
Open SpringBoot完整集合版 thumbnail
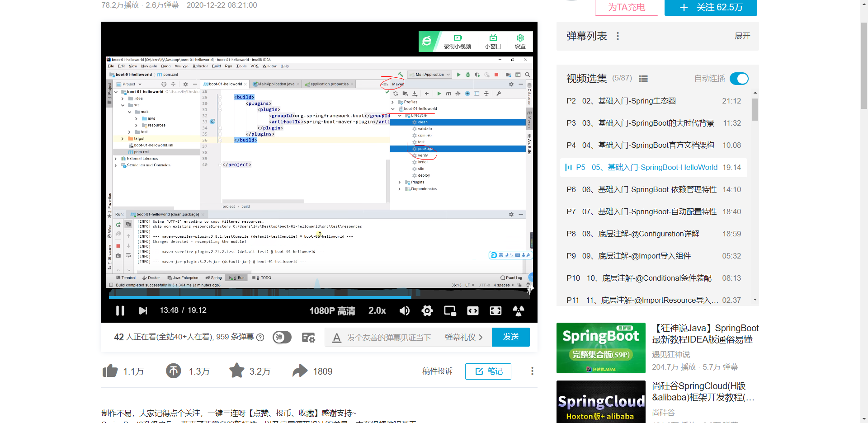tap(601, 348)
